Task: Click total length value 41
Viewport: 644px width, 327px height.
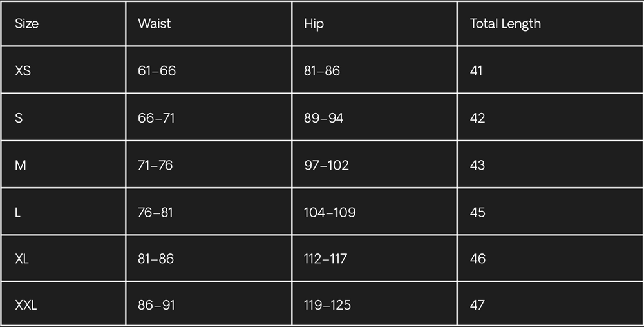Action: click(x=477, y=70)
